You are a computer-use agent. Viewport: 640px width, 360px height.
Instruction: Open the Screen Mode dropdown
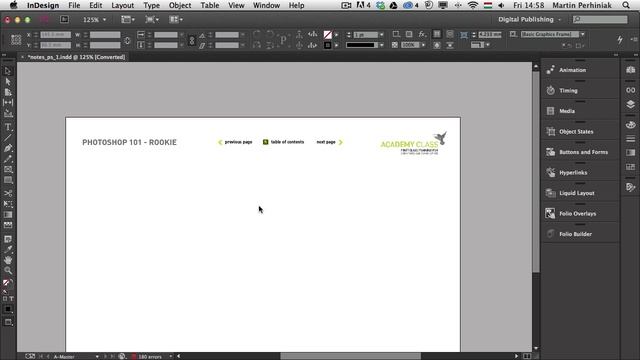pyautogui.click(x=152, y=19)
